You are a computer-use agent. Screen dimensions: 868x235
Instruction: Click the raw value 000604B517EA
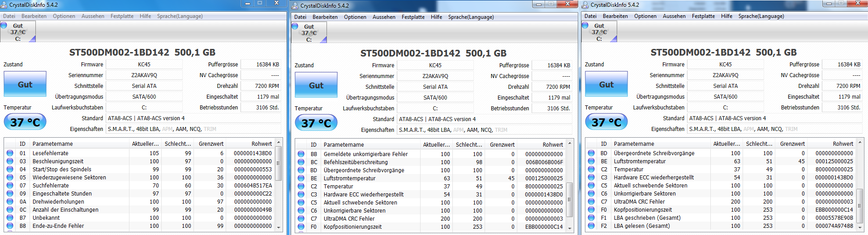tap(253, 185)
